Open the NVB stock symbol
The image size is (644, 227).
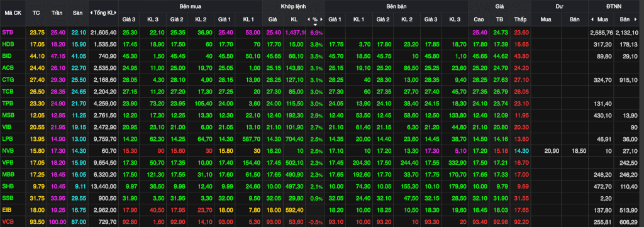point(8,151)
